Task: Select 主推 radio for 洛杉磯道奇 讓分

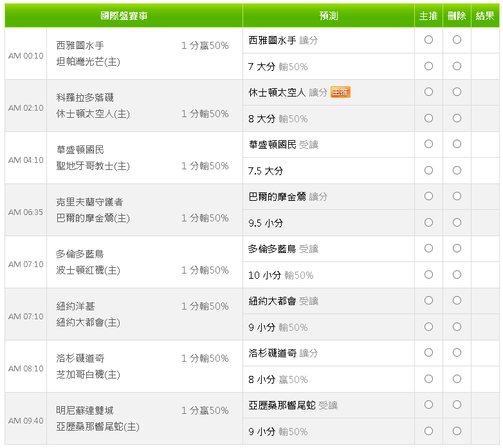Action: [x=428, y=353]
